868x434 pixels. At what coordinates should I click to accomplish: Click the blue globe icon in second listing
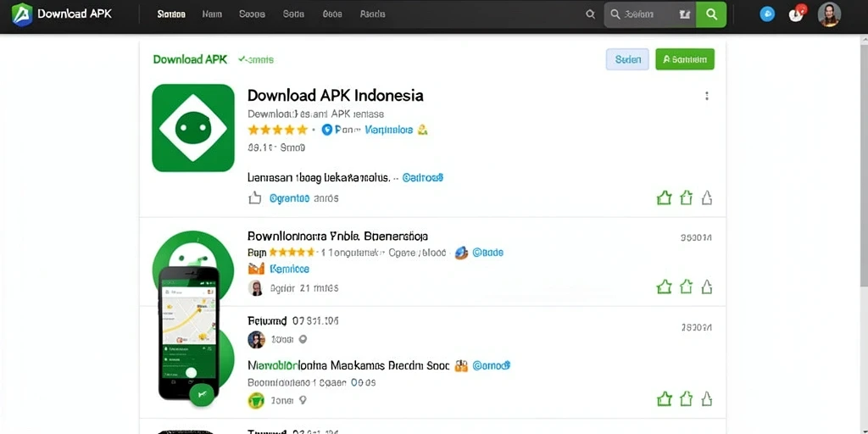point(461,253)
